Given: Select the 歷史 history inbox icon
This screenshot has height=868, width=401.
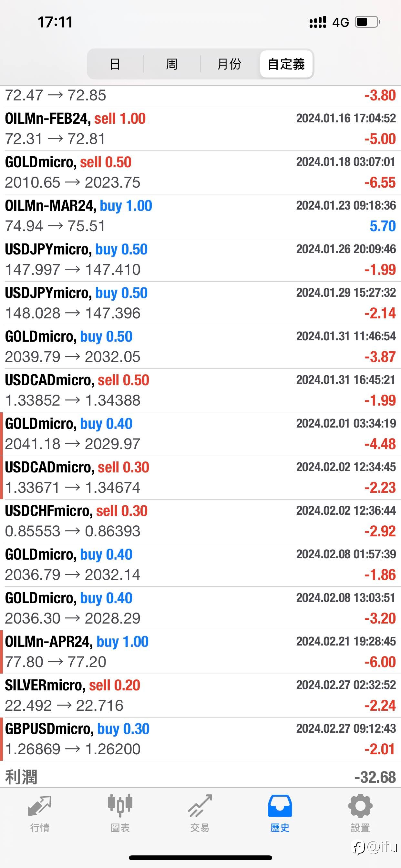Looking at the screenshot, I should pos(280,806).
